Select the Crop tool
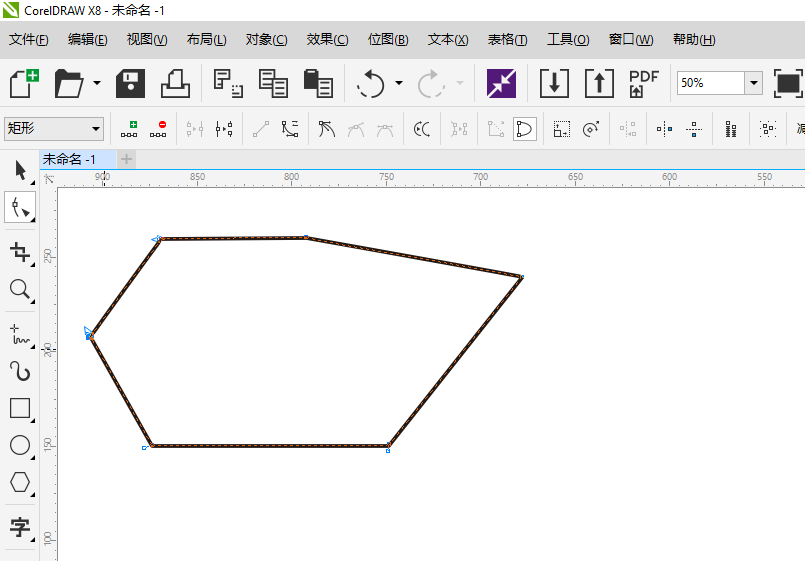The height and width of the screenshot is (561, 805). pyautogui.click(x=20, y=251)
